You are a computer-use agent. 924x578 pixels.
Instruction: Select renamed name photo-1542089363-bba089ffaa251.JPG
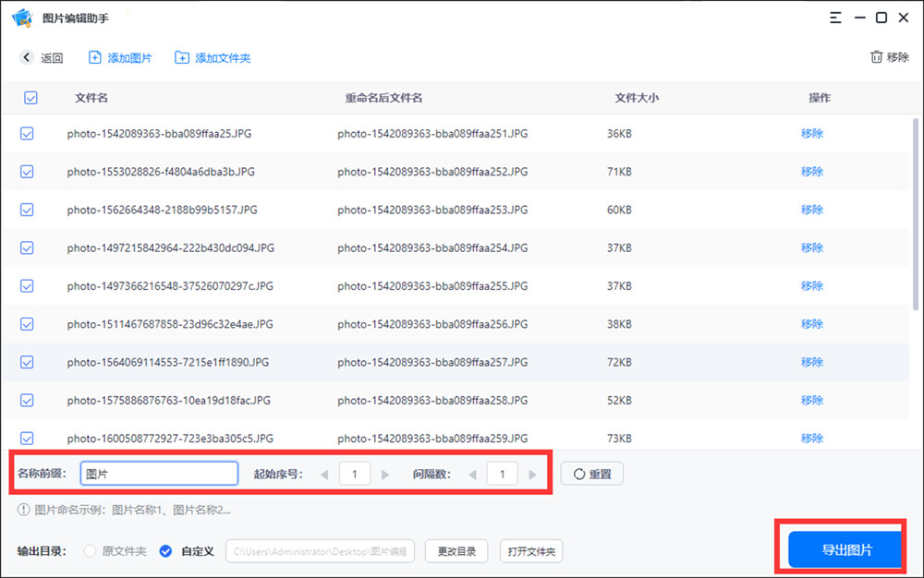[432, 134]
